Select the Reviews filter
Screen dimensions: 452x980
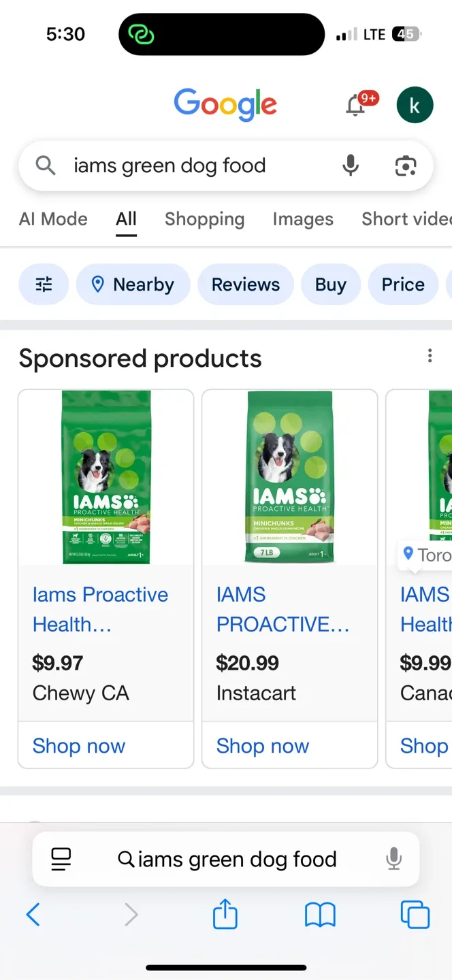pos(246,284)
